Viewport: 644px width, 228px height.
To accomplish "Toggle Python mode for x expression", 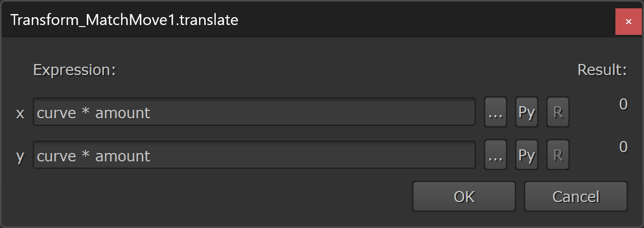I will coord(527,112).
